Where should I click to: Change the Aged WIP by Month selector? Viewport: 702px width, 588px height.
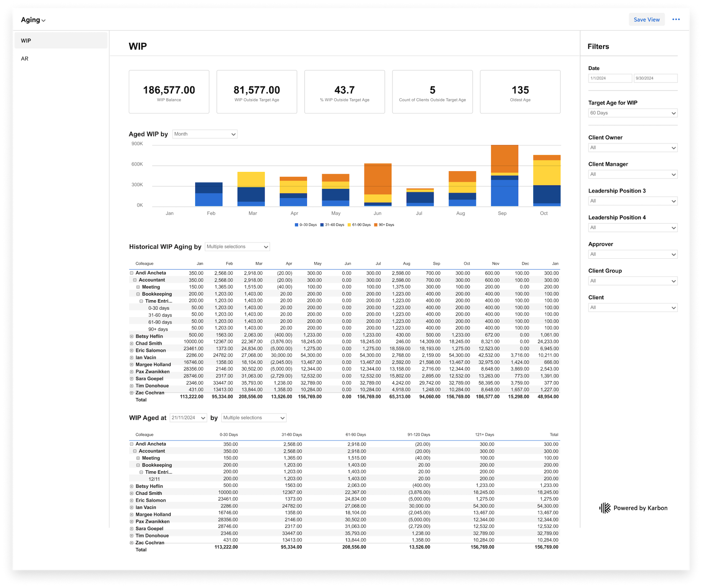pyautogui.click(x=204, y=134)
